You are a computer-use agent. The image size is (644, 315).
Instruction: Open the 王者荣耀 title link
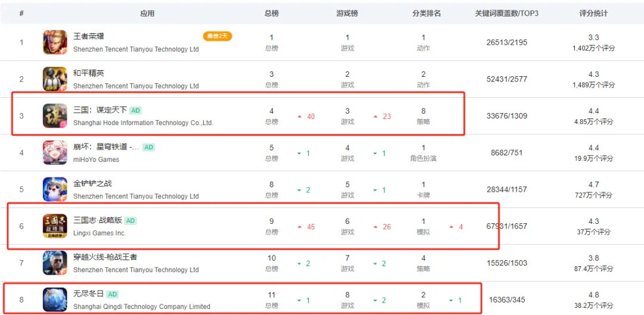(89, 36)
